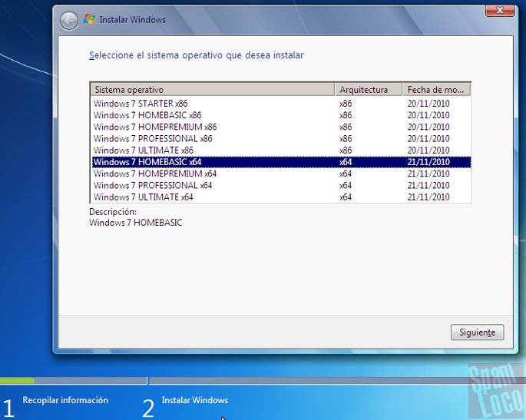The width and height of the screenshot is (526, 420).
Task: Click the heading Seleccione el sistema operativo
Action: [x=197, y=55]
